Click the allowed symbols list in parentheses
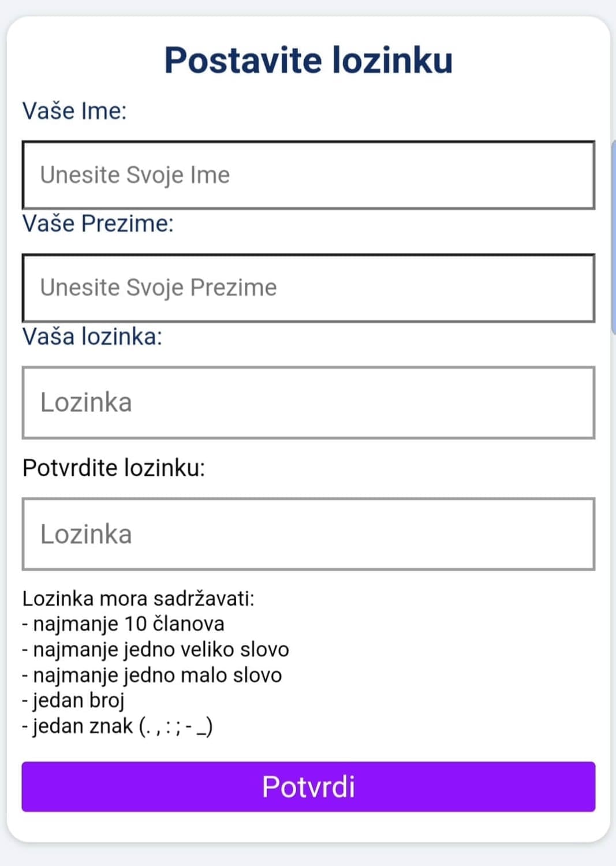Viewport: 616px width, 866px height. tap(176, 726)
